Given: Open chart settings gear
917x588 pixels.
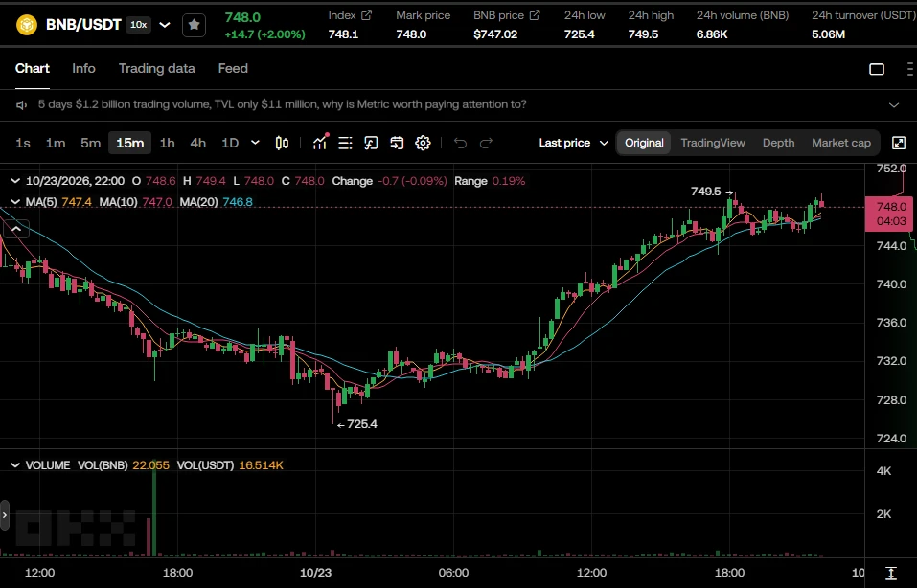Looking at the screenshot, I should 423,144.
